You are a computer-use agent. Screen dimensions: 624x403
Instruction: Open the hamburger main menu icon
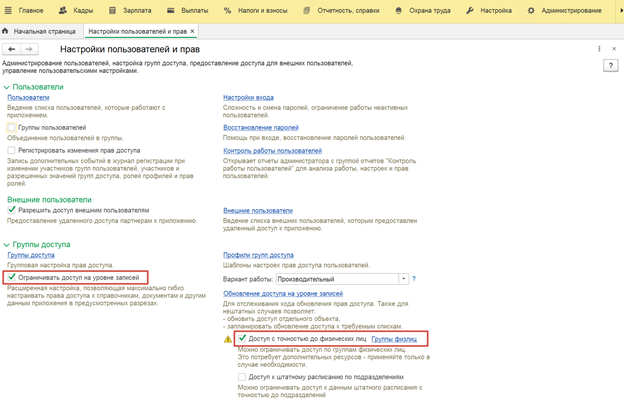tap(8, 10)
